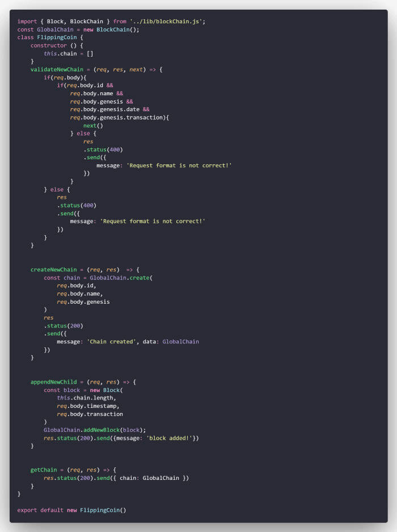The image size is (397, 532).
Task: Click the '../lib/blockChain.js' import path string
Action: [167, 22]
